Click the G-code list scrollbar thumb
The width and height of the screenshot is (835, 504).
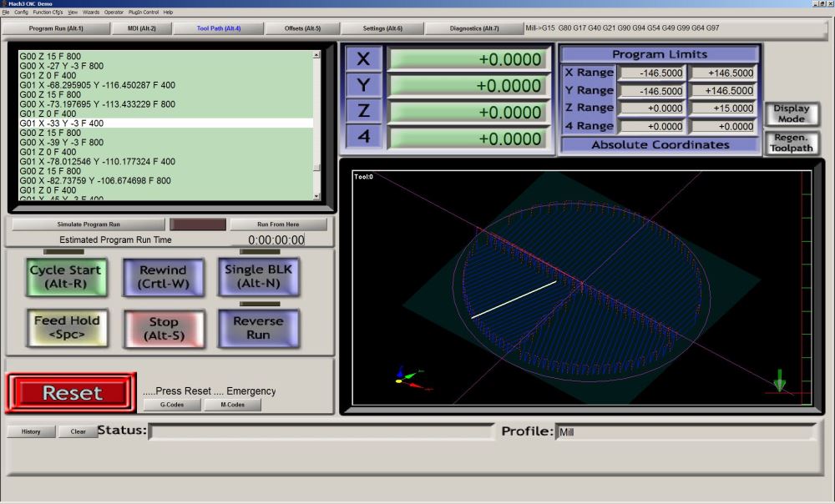(x=316, y=167)
